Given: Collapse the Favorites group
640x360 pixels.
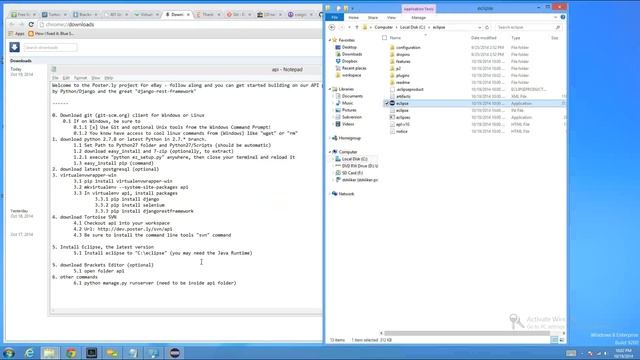Looking at the screenshot, I should [330, 40].
